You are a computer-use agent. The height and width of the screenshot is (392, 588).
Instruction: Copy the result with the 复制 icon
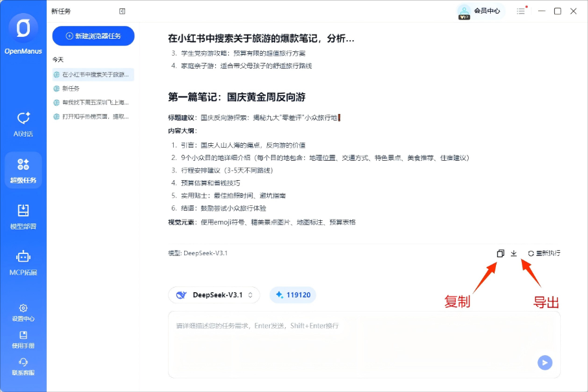pos(500,253)
